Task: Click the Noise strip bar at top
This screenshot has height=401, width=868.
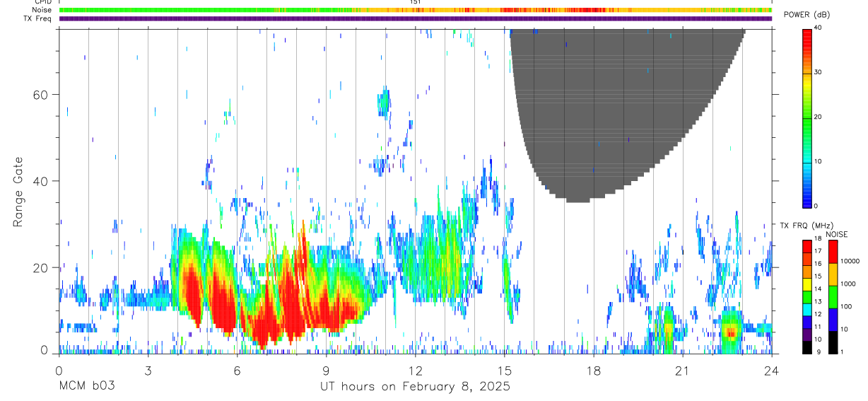Action: click(416, 10)
